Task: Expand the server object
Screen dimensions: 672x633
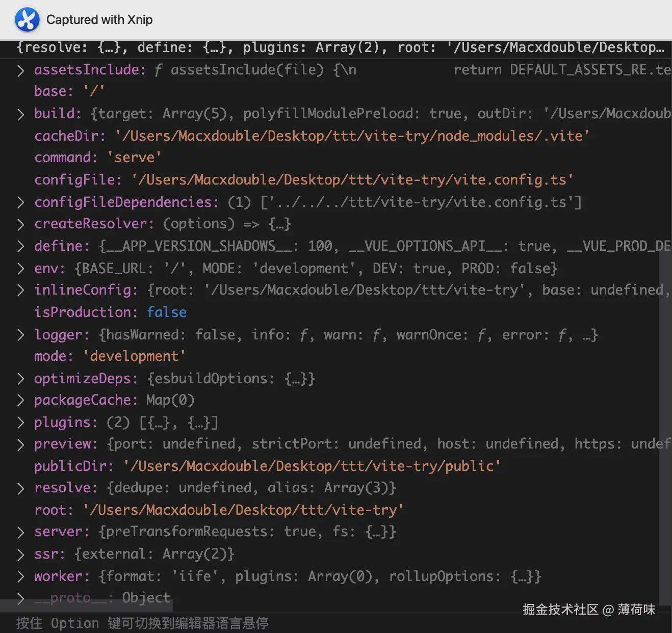Action: 20,532
